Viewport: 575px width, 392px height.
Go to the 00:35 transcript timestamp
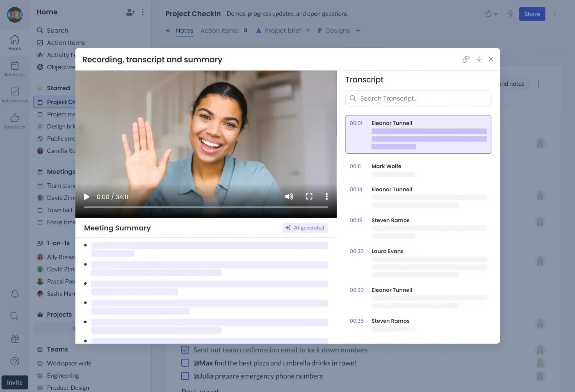[x=357, y=321]
